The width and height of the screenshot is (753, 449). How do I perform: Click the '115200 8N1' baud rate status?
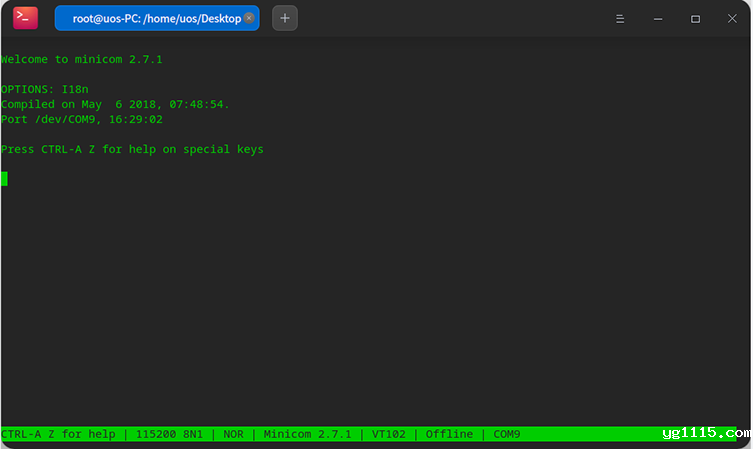(x=169, y=435)
